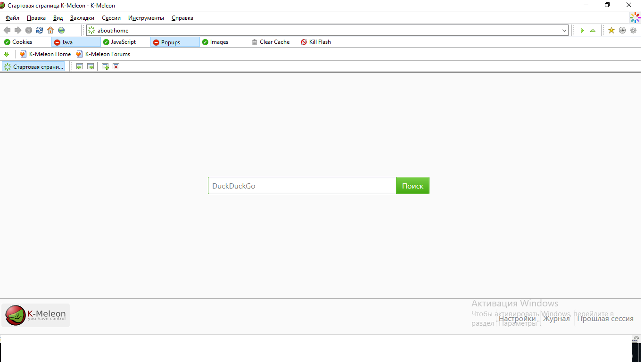This screenshot has width=644, height=362.
Task: Toggle JavaScript off
Action: pyautogui.click(x=120, y=42)
